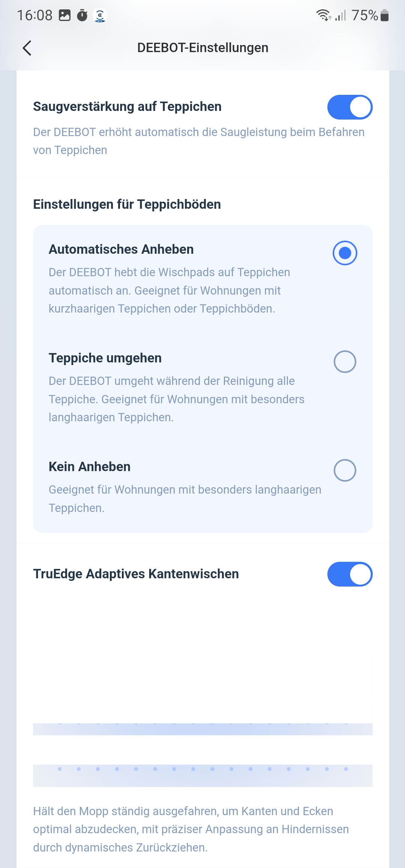
Task: Tap the mobile signal strength icon
Action: click(340, 15)
